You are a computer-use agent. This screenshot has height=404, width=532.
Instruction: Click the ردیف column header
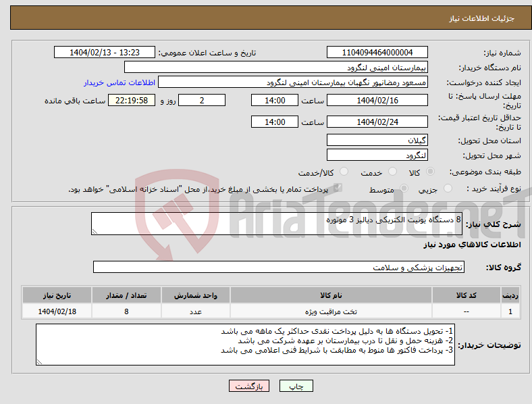click(x=510, y=295)
